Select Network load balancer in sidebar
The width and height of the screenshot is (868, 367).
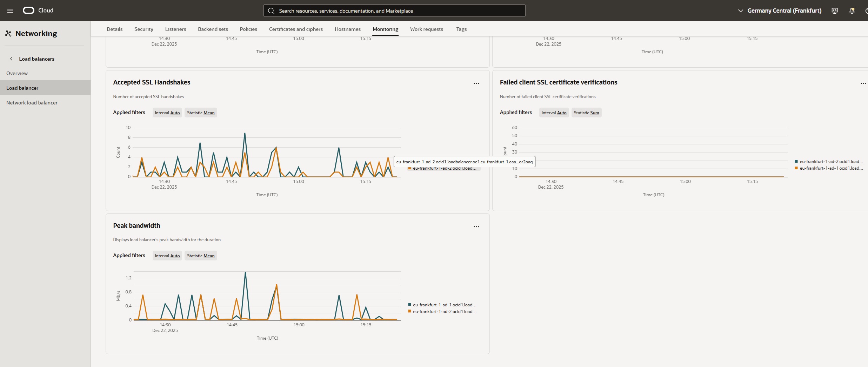32,103
